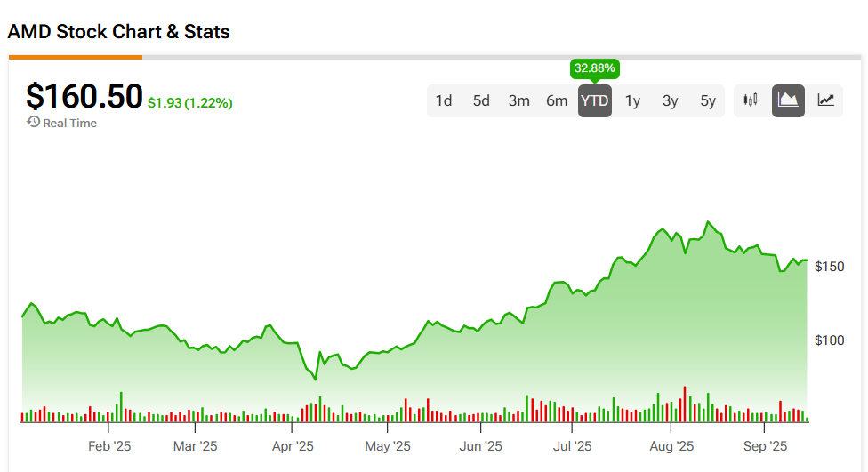This screenshot has height=472, width=868.
Task: Click the 32.88% YTD gain badge
Action: pyautogui.click(x=594, y=68)
